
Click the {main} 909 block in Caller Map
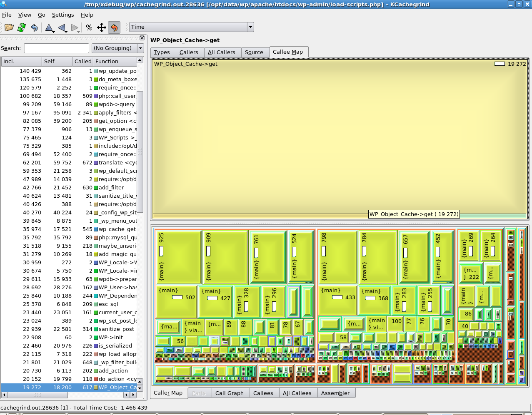click(x=225, y=256)
